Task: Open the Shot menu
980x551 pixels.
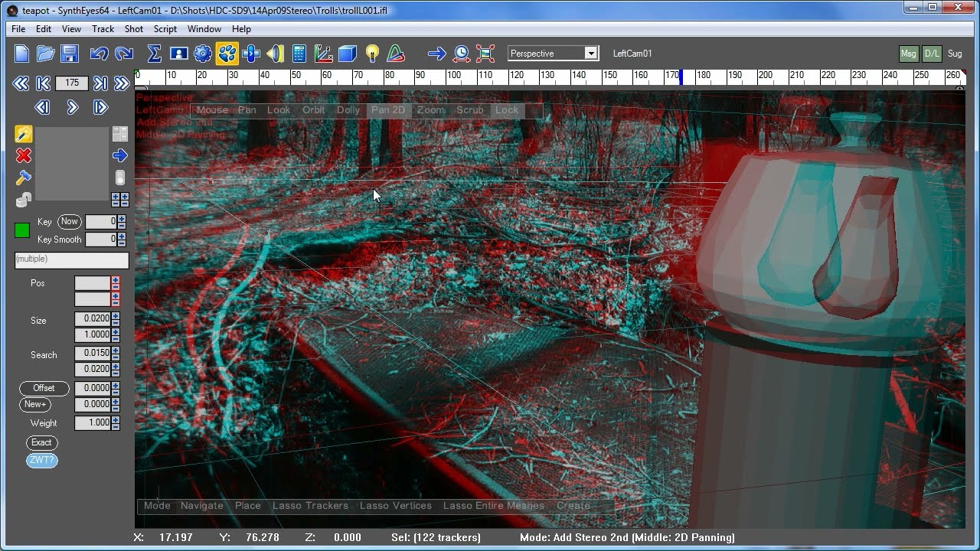Action: point(134,29)
